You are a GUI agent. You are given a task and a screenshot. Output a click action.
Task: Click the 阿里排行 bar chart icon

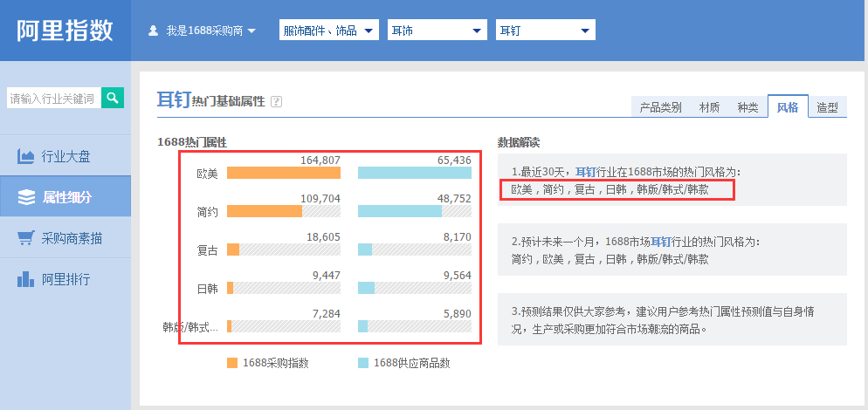click(x=26, y=279)
